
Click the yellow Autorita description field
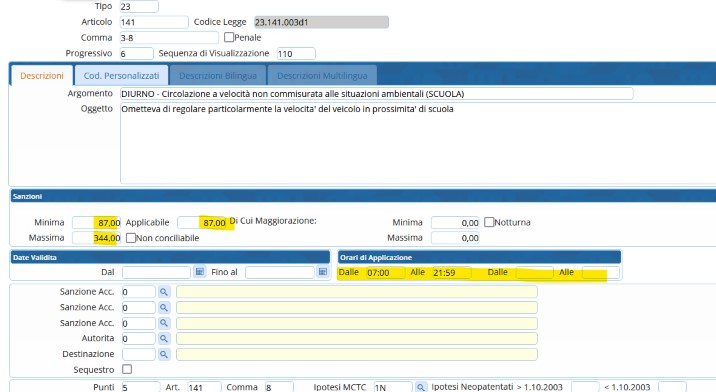point(357,339)
